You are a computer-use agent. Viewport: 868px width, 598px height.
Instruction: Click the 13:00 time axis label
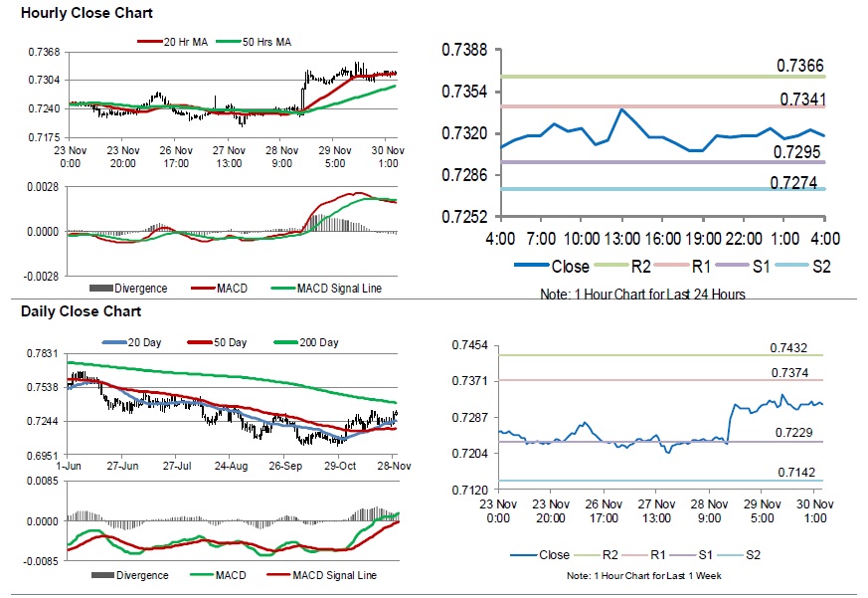[622, 239]
